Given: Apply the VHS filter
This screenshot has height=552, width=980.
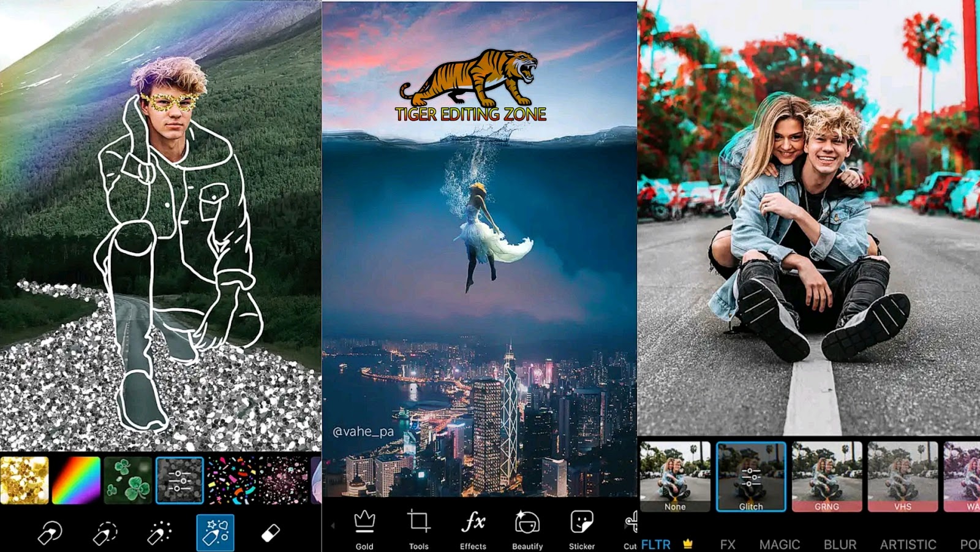Looking at the screenshot, I should click(903, 477).
